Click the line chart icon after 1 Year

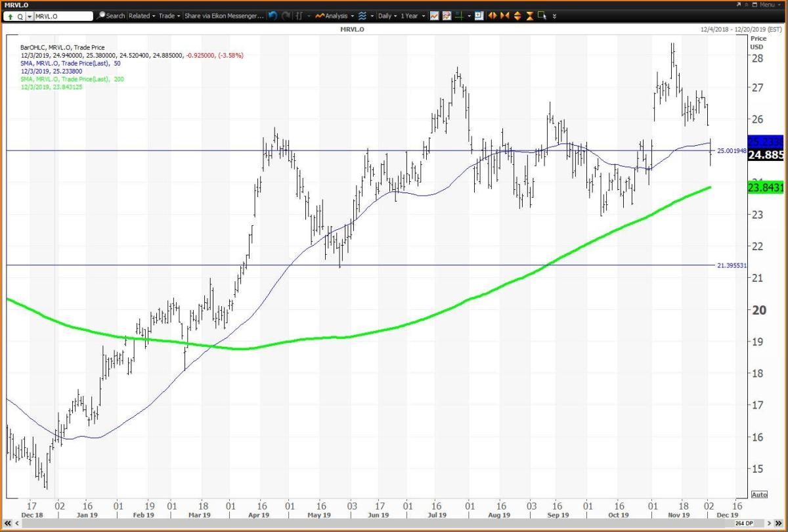435,15
